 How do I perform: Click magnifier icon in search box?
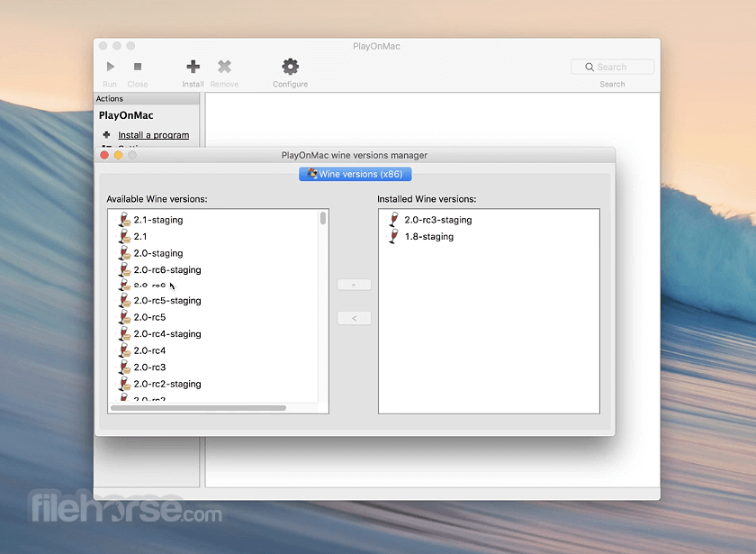click(x=589, y=67)
